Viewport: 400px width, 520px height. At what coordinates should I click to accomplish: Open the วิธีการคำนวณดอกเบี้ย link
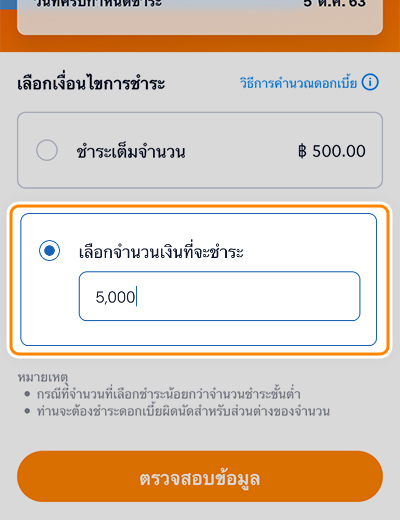coord(298,82)
